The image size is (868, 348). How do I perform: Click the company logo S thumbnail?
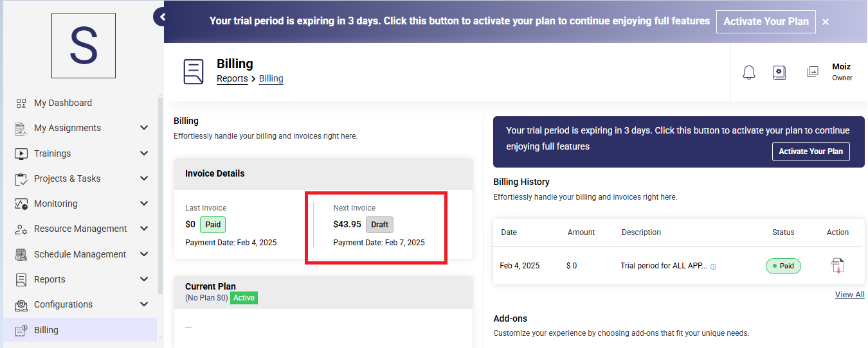point(84,46)
